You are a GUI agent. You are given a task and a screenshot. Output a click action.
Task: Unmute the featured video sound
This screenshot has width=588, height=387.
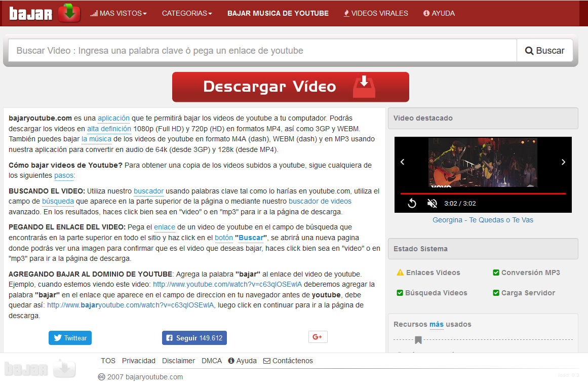[x=432, y=203]
